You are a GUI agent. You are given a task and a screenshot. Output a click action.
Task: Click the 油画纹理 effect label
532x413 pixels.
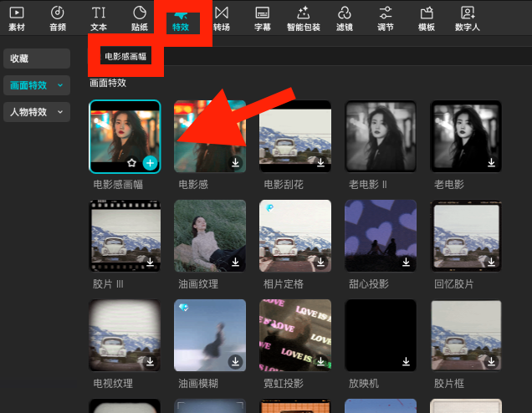click(198, 283)
